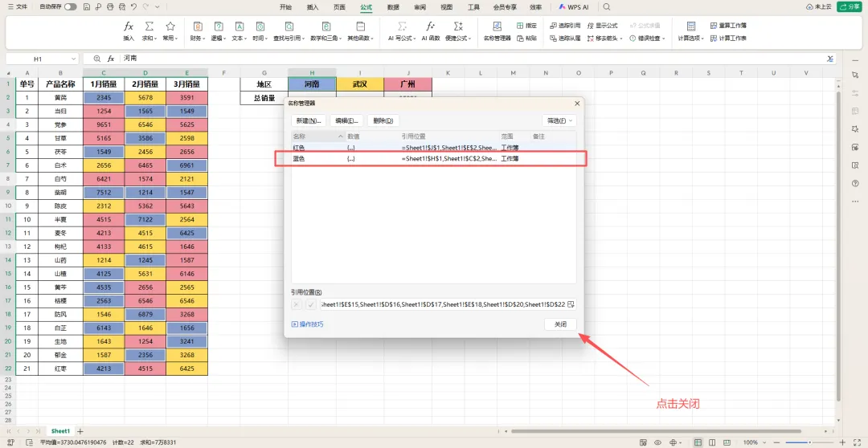Click Close (关闭) button in Name Manager

[x=560, y=324]
